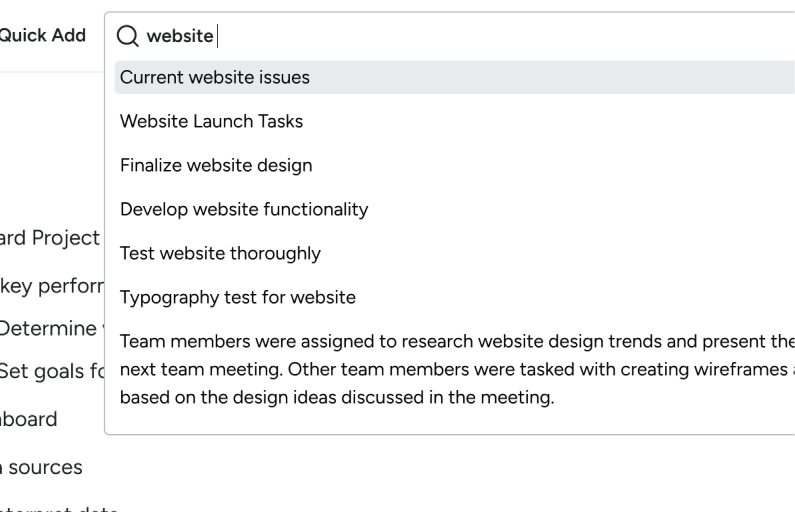Select the "Determine" task behind the dropdown
The width and height of the screenshot is (795, 512).
coord(50,326)
